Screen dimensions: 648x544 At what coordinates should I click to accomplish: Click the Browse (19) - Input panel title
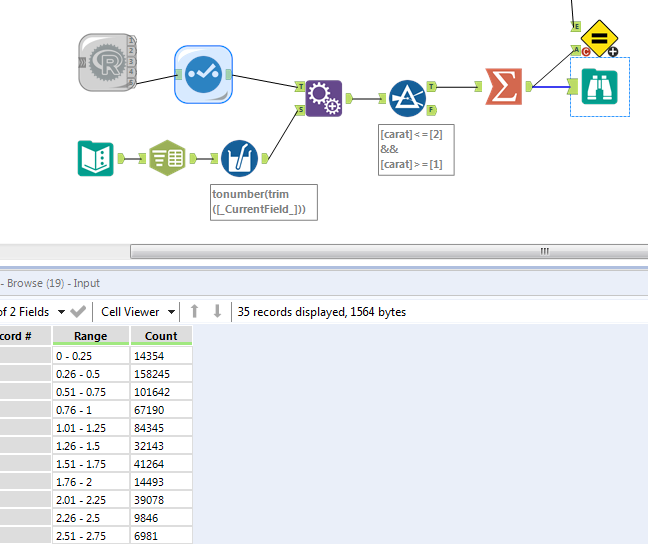[53, 283]
